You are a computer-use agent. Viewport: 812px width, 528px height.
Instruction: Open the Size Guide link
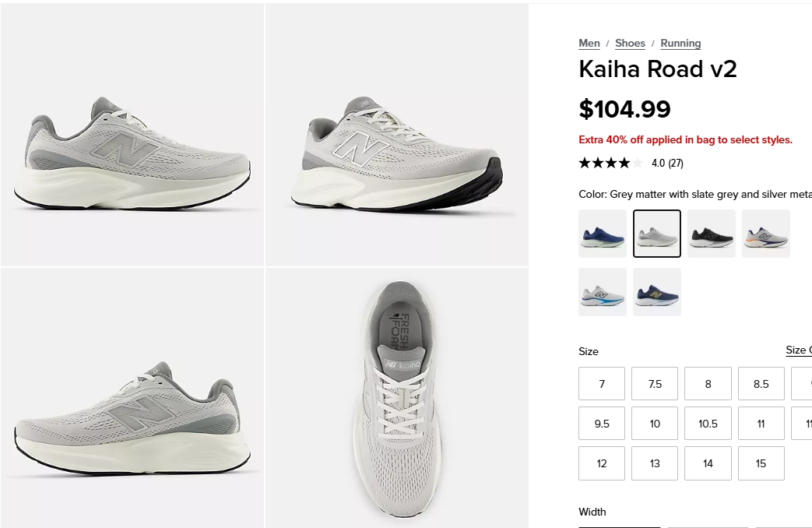click(799, 350)
